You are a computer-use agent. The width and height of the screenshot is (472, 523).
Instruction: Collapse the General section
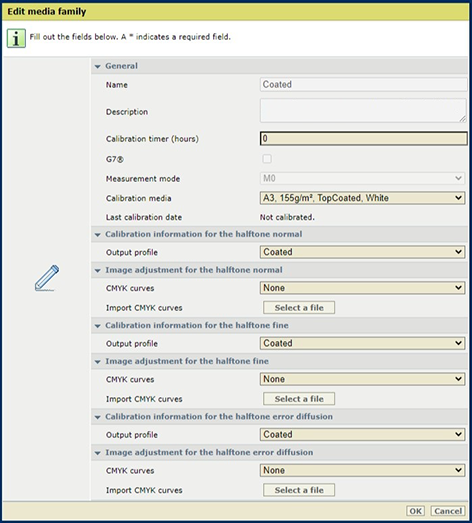tap(97, 66)
